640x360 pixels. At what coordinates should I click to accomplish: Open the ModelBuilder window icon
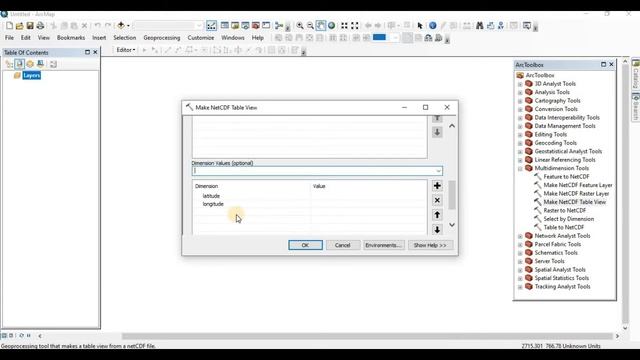click(x=279, y=26)
